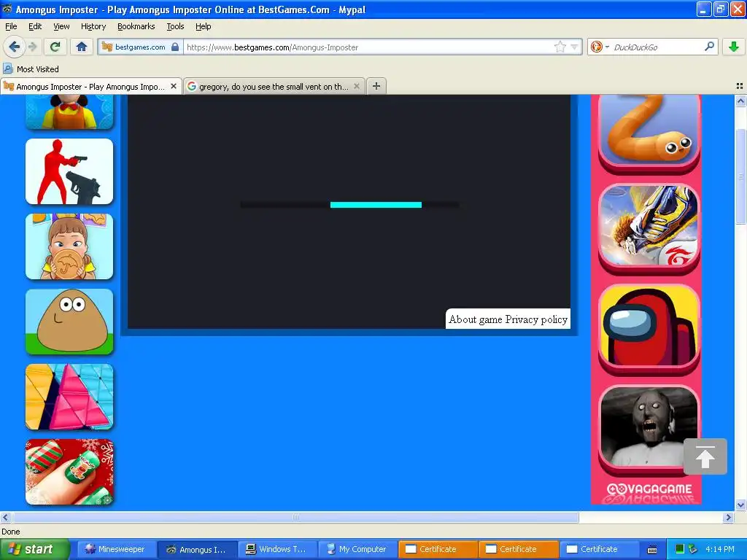Open the first Certificate taskbar button
Screen dimensions: 747x560
coord(438,549)
